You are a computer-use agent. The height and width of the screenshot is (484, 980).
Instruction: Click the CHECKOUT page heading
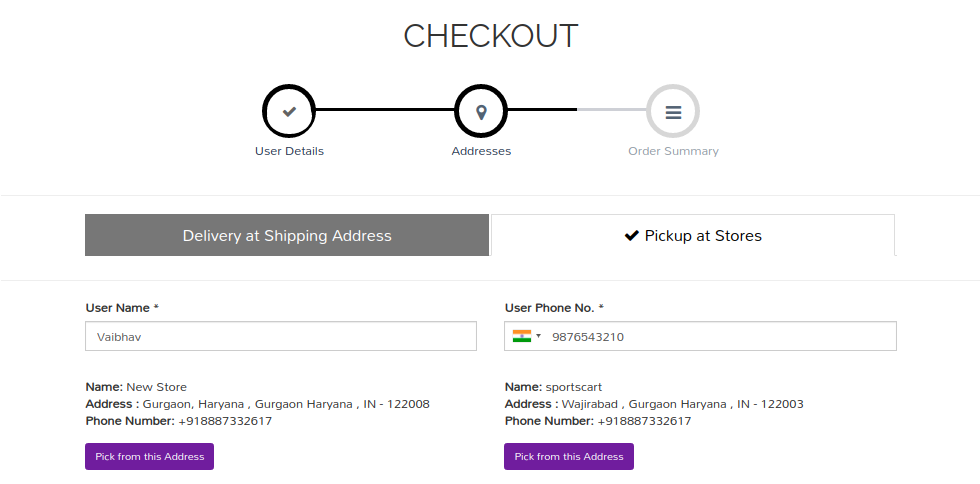(491, 36)
